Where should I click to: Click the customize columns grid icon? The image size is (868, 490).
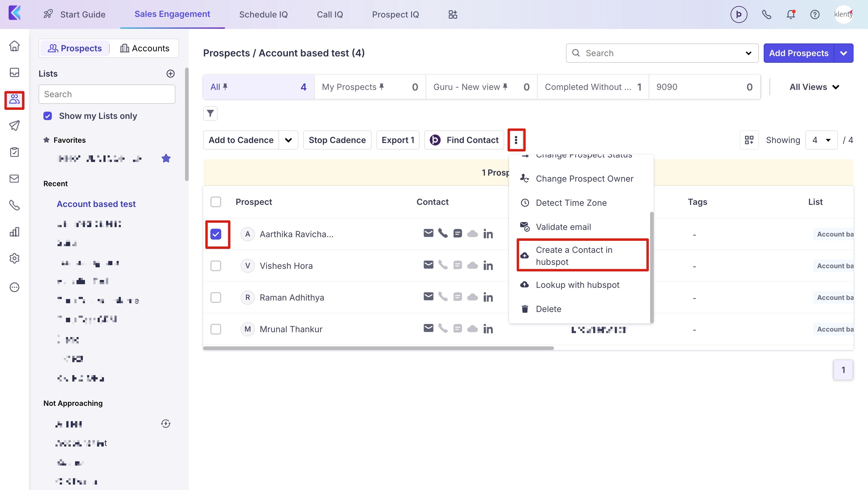pyautogui.click(x=749, y=140)
